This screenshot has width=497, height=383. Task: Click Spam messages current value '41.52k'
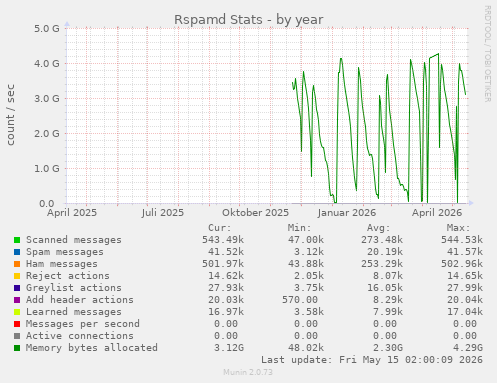226,252
